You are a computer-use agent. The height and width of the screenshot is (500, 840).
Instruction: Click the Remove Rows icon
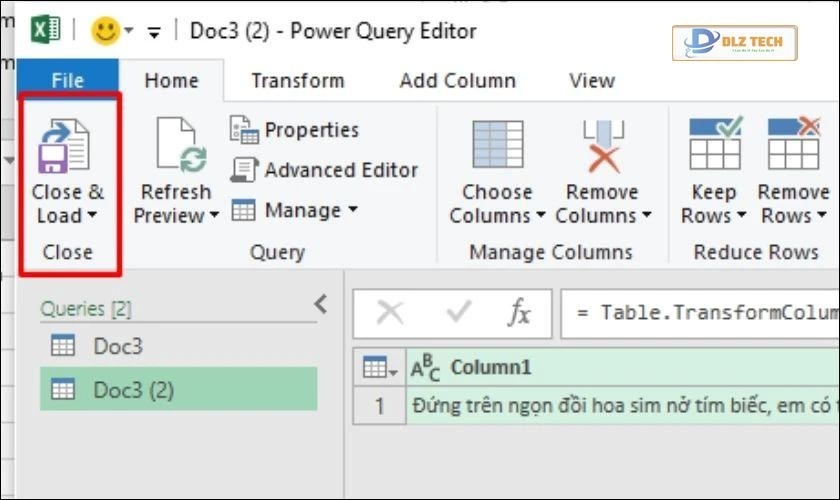[793, 144]
